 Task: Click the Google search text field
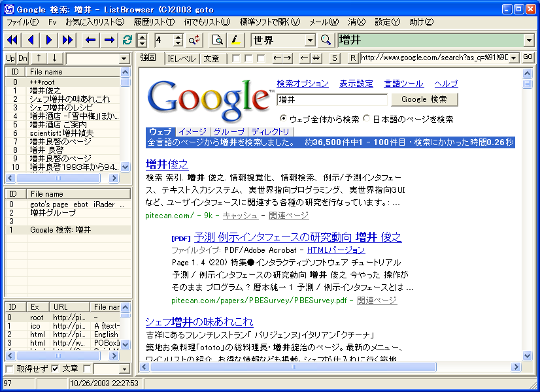(x=332, y=99)
